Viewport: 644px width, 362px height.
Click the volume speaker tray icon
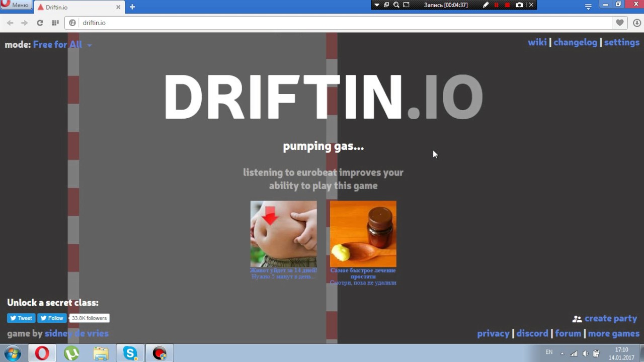pyautogui.click(x=585, y=353)
